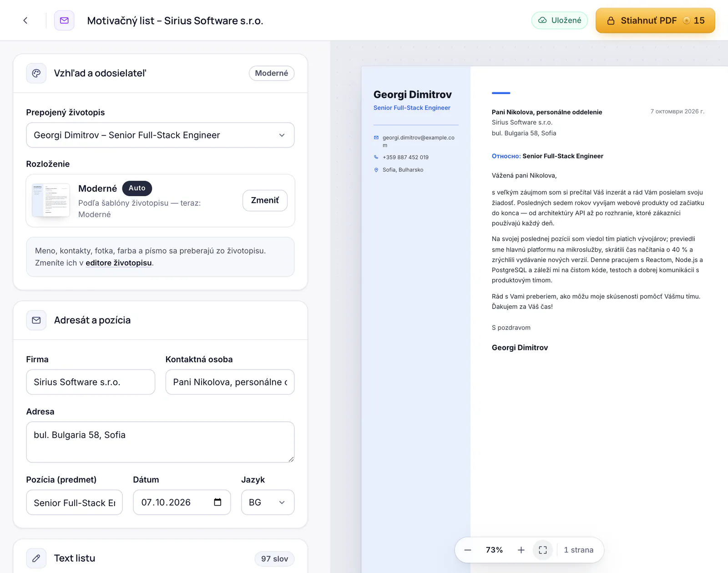The width and height of the screenshot is (728, 573).
Task: Focus the Firma input field
Action: (91, 382)
